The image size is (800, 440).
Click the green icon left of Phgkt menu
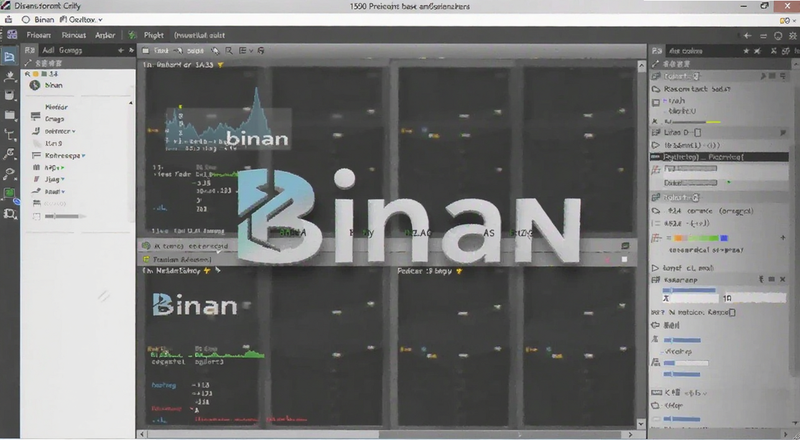132,35
